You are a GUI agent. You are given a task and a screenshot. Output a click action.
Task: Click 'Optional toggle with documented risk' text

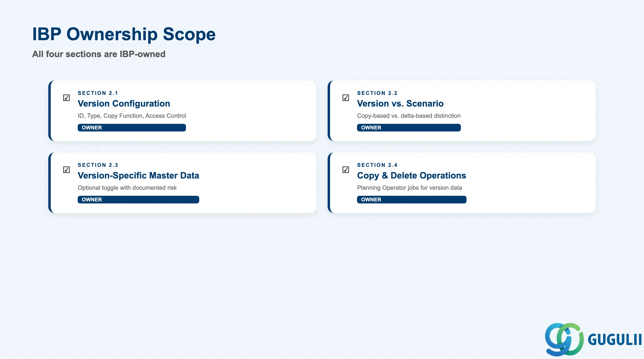(127, 188)
